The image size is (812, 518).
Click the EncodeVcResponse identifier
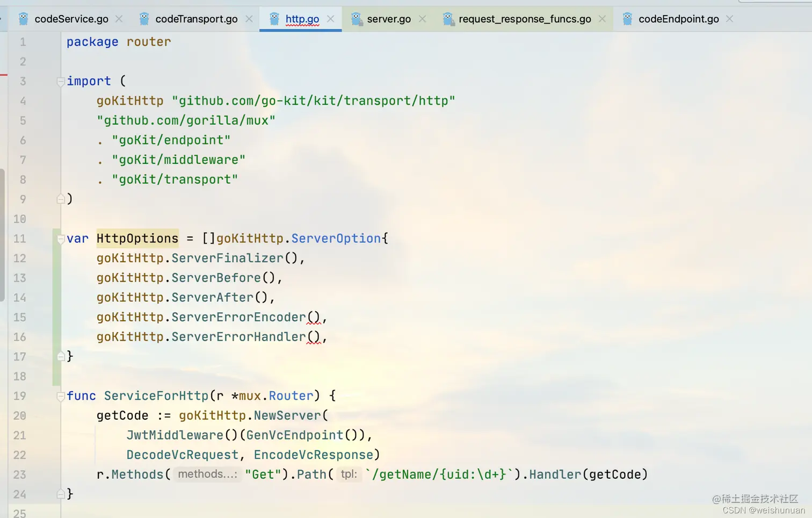(314, 455)
